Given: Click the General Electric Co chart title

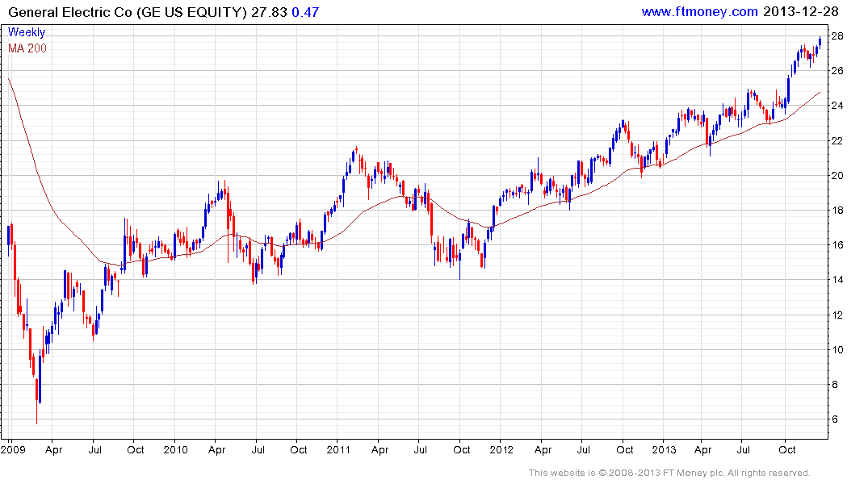Looking at the screenshot, I should 128,12.
